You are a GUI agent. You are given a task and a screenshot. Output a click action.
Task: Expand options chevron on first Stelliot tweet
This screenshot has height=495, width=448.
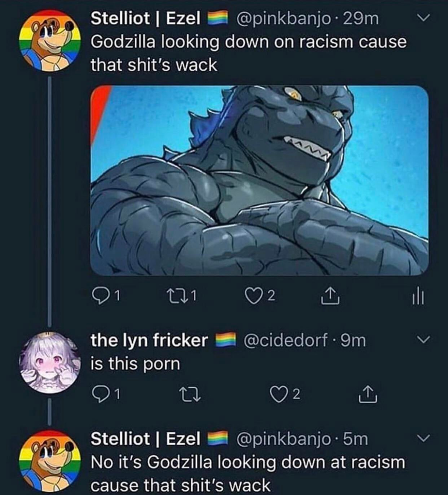pyautogui.click(x=425, y=18)
